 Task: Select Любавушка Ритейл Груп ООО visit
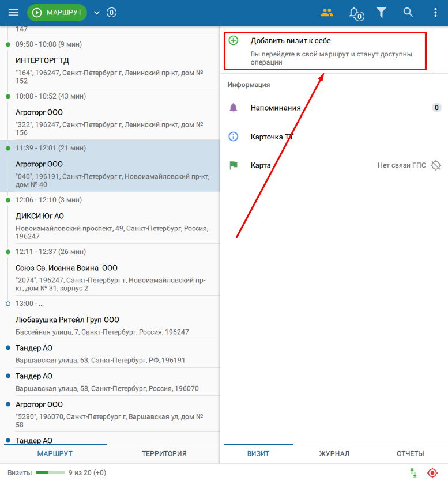(110, 317)
